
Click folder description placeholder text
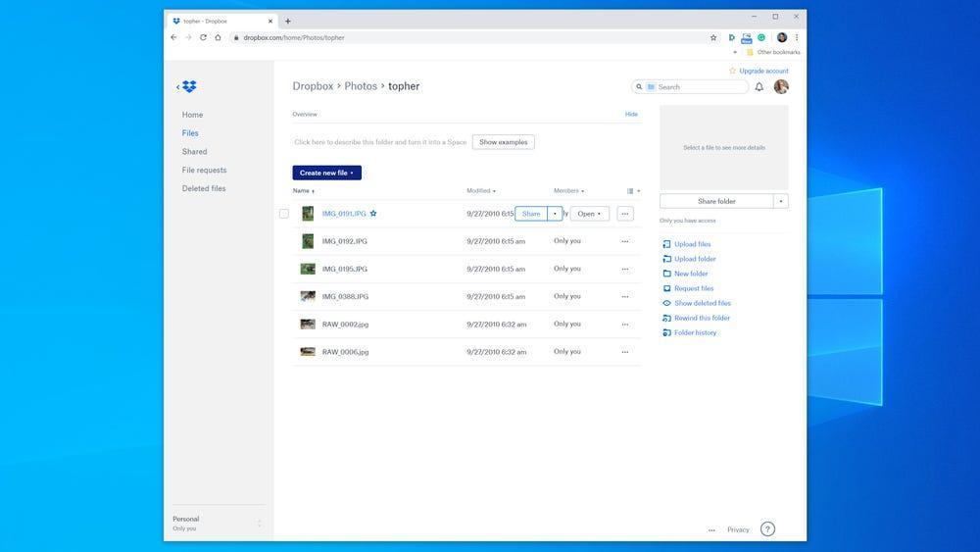[380, 142]
